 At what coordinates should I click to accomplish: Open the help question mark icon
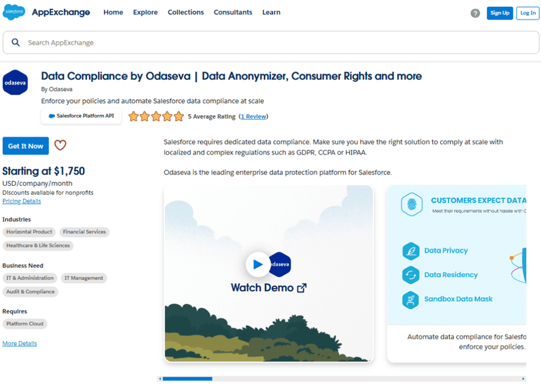pos(475,13)
